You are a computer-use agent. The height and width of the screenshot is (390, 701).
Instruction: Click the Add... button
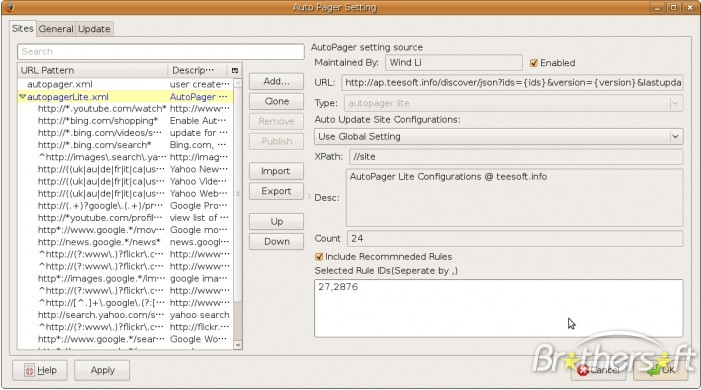pos(276,81)
